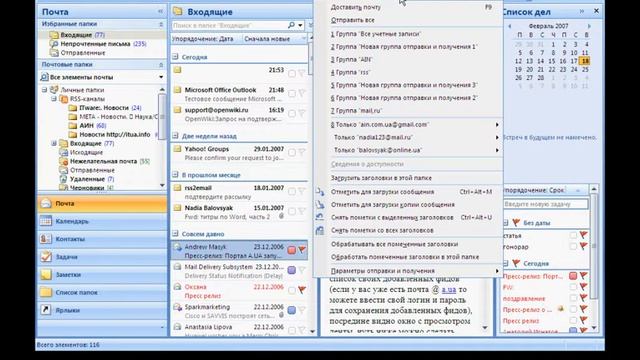Click the search magnifier icon
This screenshot has width=640, height=360.
(x=291, y=25)
